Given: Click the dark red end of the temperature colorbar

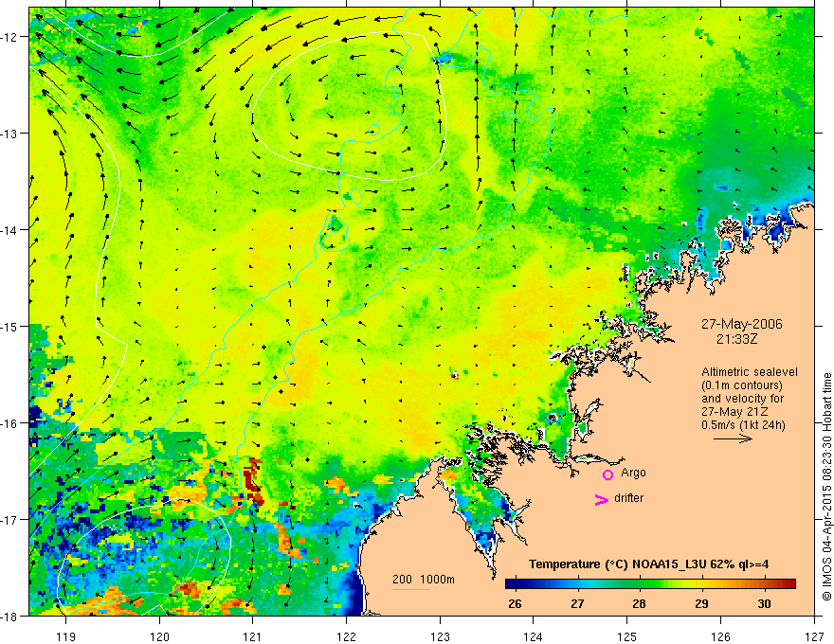Looking at the screenshot, I should (788, 584).
